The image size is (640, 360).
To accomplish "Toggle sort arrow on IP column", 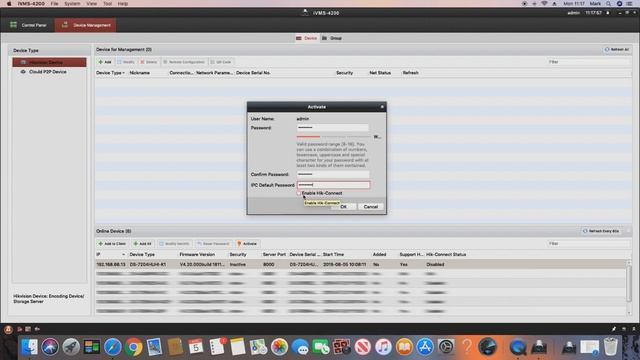I will pos(123,255).
